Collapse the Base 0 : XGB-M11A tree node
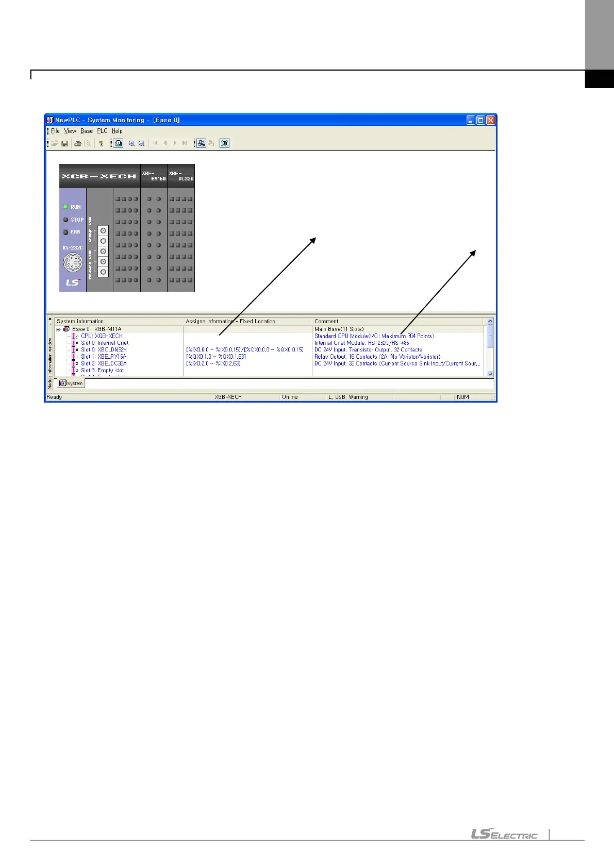Image resolution: width=614 pixels, height=868 pixels. tap(58, 329)
